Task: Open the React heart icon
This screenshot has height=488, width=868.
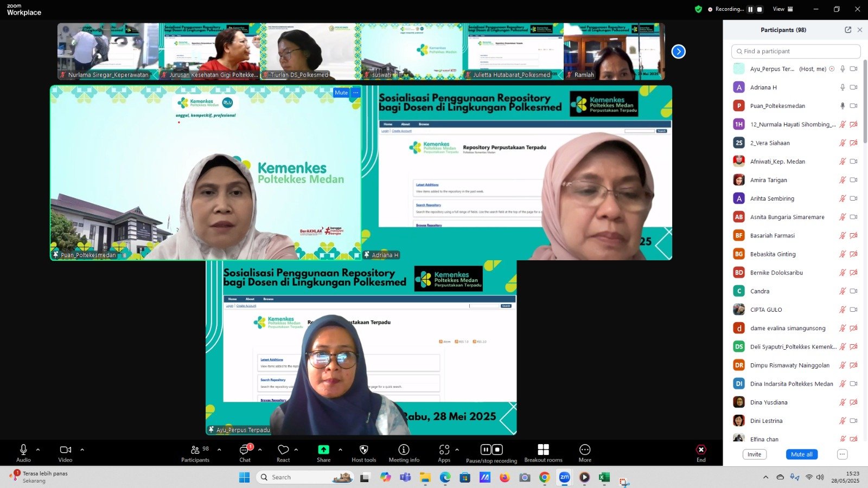Action: [x=283, y=450]
